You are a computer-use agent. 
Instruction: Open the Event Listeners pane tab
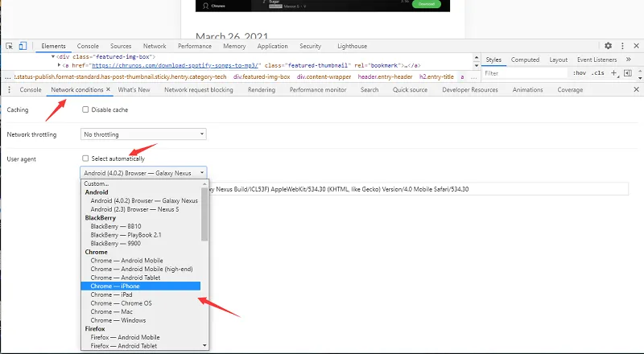(597, 60)
